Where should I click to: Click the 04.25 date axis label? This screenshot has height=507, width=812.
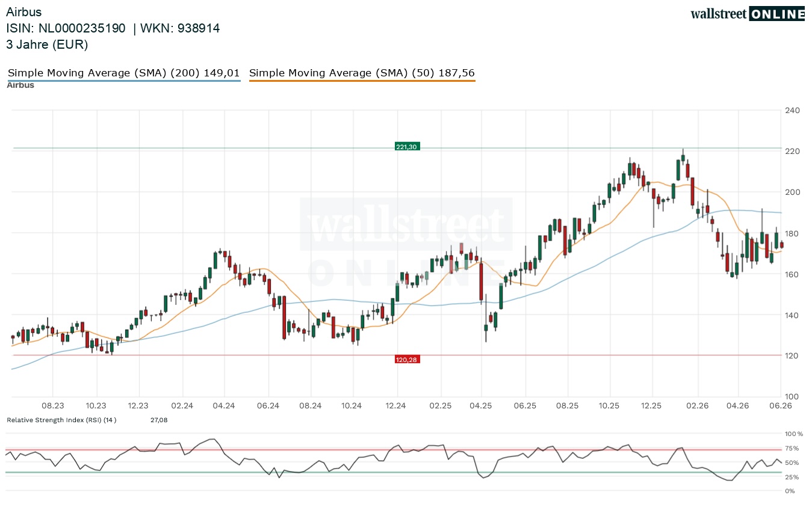[482, 406]
